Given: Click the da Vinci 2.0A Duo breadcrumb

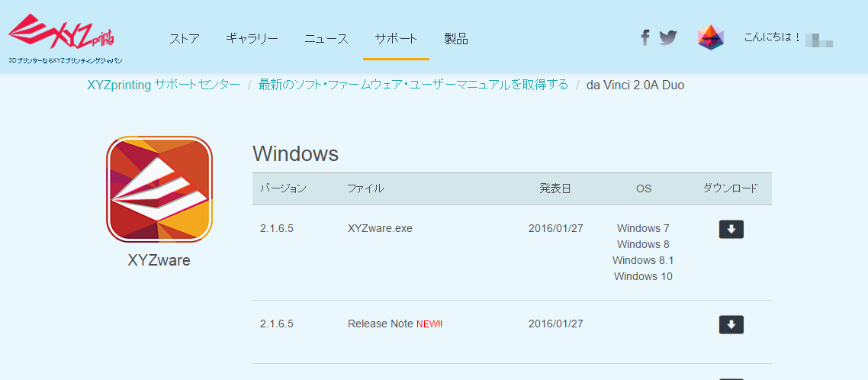Looking at the screenshot, I should tap(635, 85).
